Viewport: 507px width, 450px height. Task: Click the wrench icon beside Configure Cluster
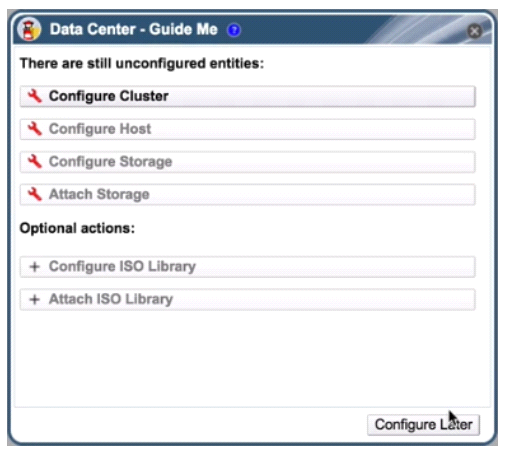pyautogui.click(x=35, y=96)
